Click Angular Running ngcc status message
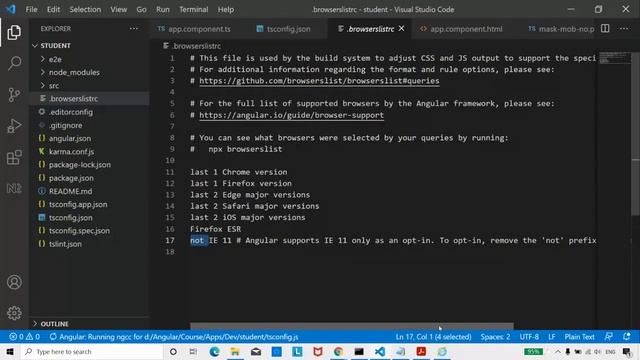Image resolution: width=640 pixels, height=360 pixels. coord(174,337)
